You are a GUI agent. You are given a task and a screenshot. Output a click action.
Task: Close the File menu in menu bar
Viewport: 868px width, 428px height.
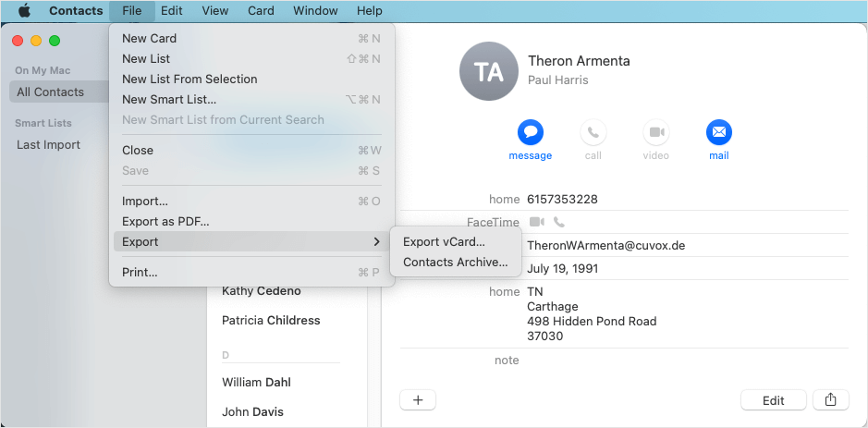132,10
